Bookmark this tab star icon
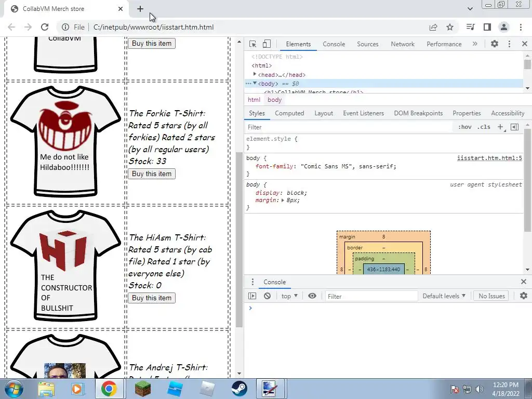Screen dimensions: 532x399 coord(450,27)
